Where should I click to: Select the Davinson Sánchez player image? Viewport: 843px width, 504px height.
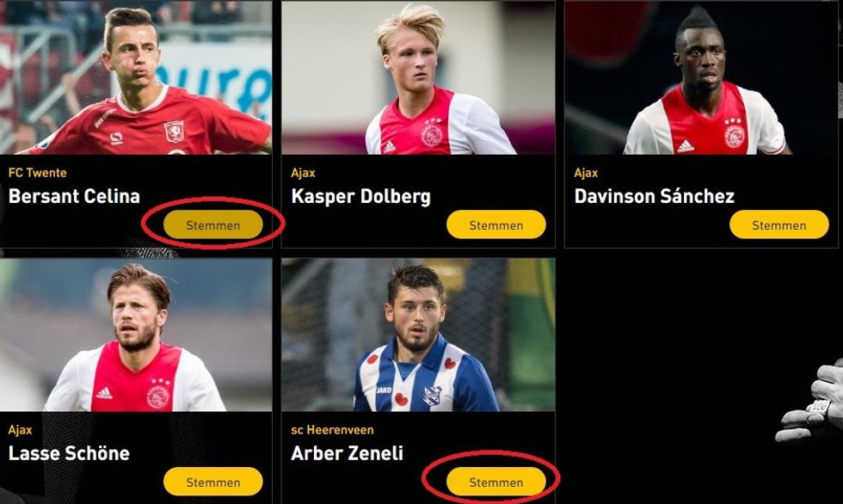[x=701, y=77]
